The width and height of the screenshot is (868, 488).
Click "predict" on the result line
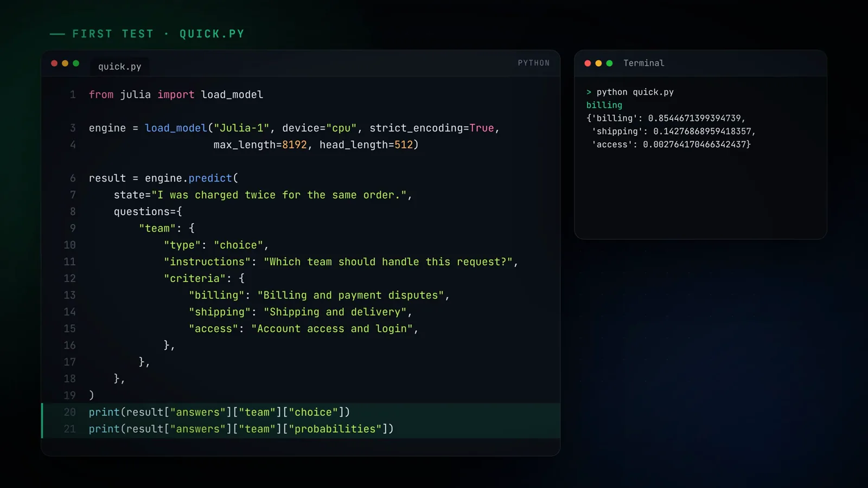pos(210,178)
